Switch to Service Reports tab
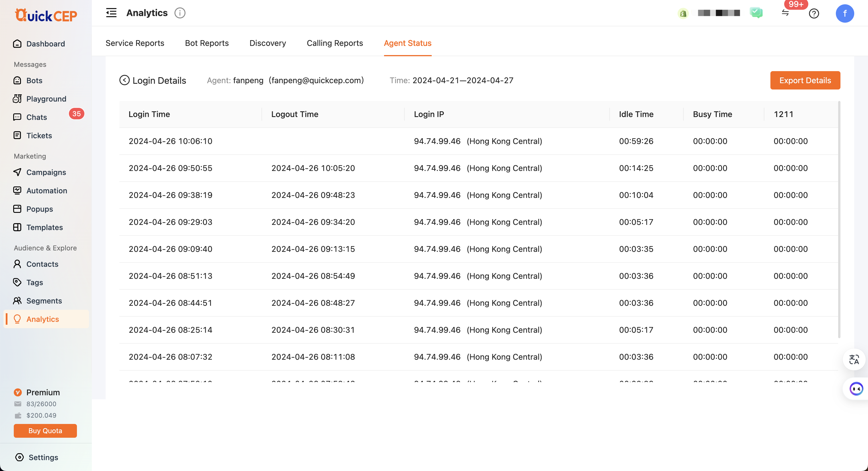 pyautogui.click(x=135, y=43)
